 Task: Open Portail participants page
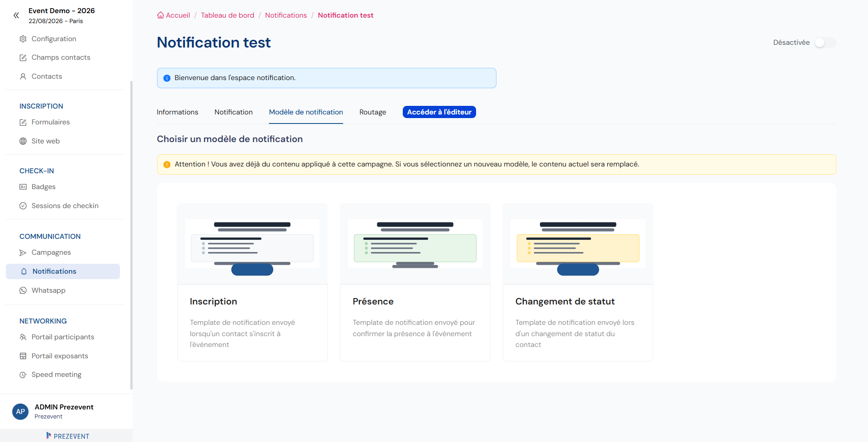coord(63,337)
